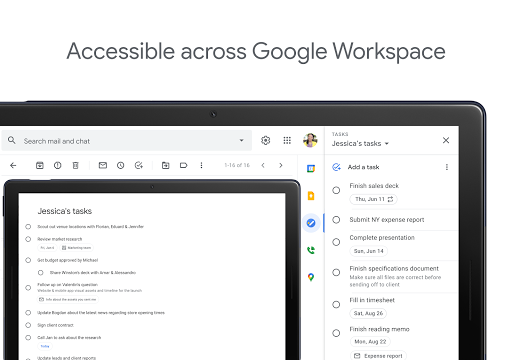The image size is (512, 360).
Task: Click the Delete trash icon
Action: 76,165
